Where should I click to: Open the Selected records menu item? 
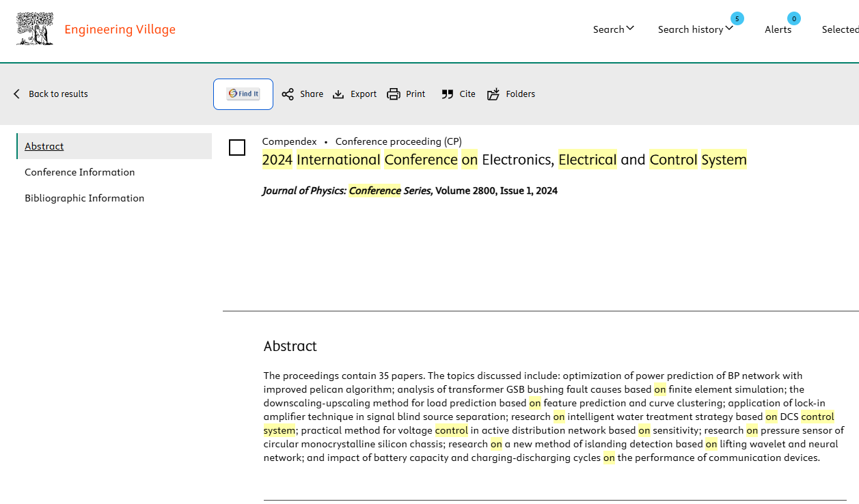(x=840, y=29)
